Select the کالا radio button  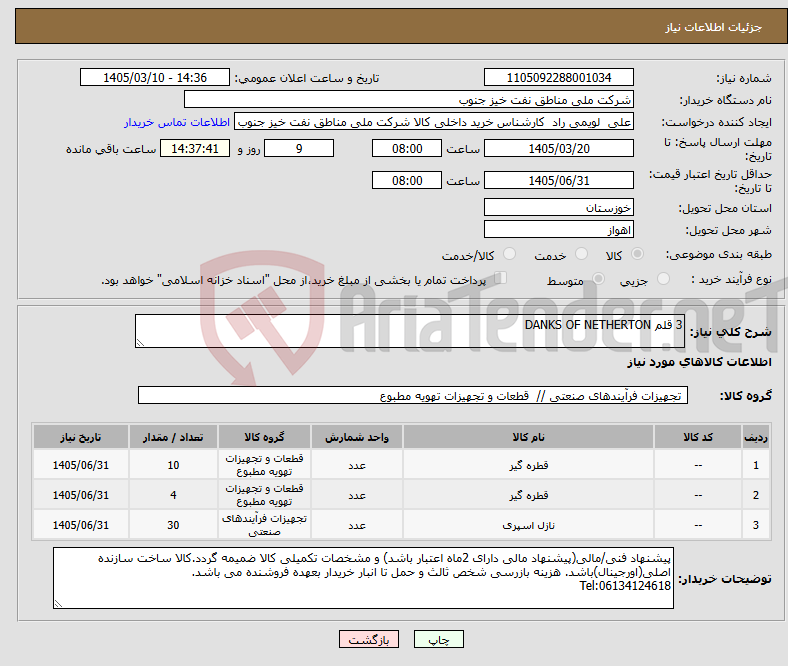click(x=637, y=254)
